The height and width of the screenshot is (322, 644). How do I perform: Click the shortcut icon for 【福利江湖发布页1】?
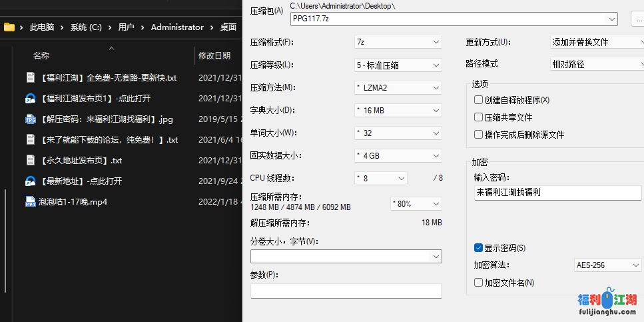pyautogui.click(x=30, y=99)
